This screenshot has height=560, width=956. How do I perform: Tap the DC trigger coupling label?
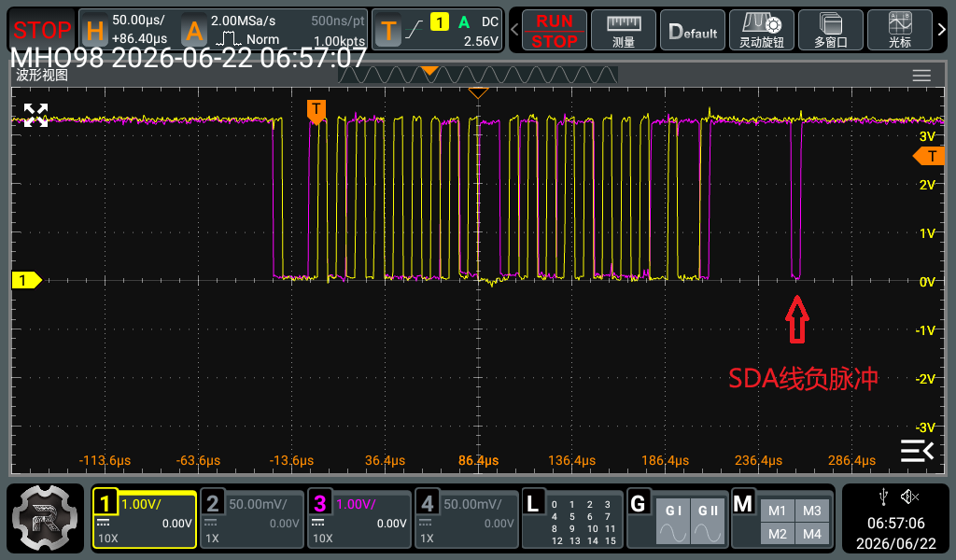[x=490, y=22]
